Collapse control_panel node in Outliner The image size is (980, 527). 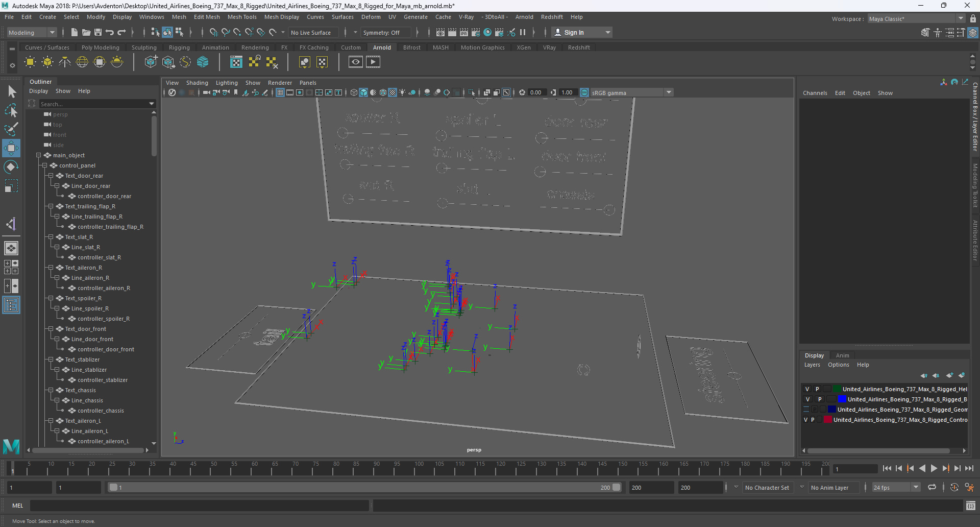(x=44, y=165)
